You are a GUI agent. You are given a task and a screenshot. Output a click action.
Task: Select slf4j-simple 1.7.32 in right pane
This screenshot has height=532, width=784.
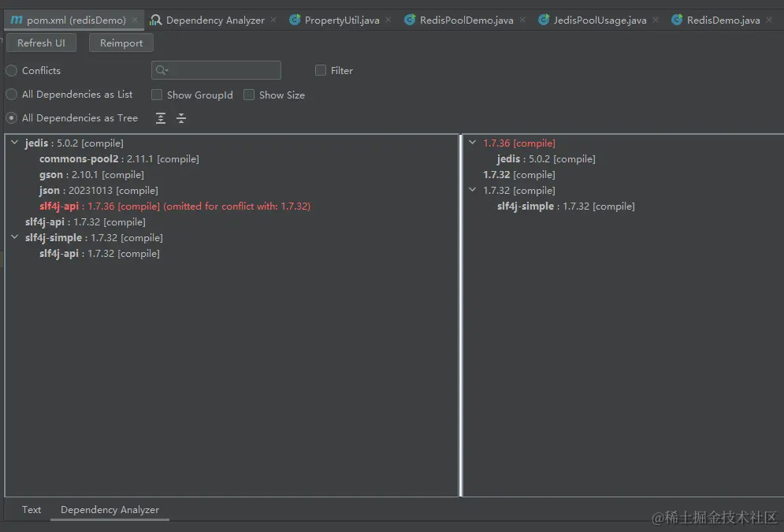coord(566,206)
